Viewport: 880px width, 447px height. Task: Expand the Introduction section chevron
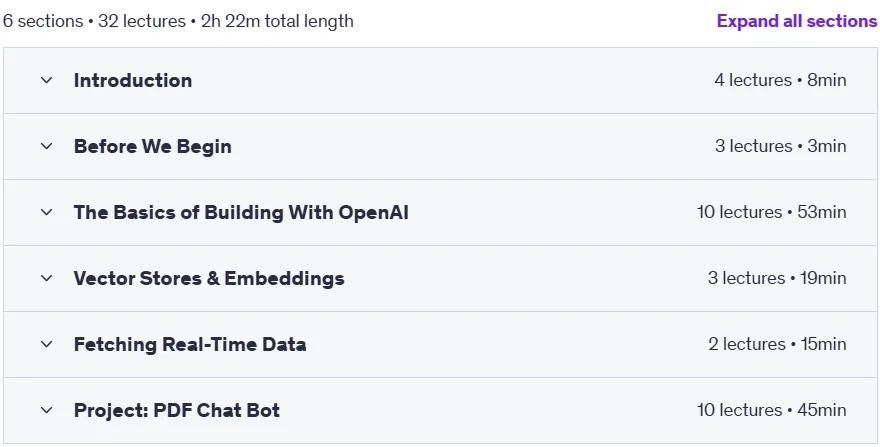click(x=47, y=80)
